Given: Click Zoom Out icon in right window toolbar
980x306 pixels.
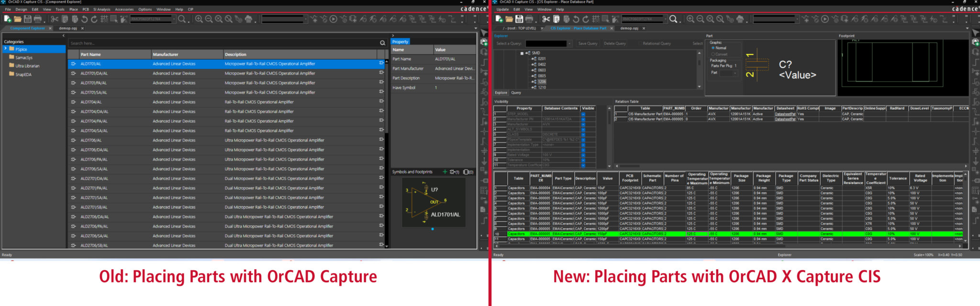Looking at the screenshot, I should (x=700, y=19).
